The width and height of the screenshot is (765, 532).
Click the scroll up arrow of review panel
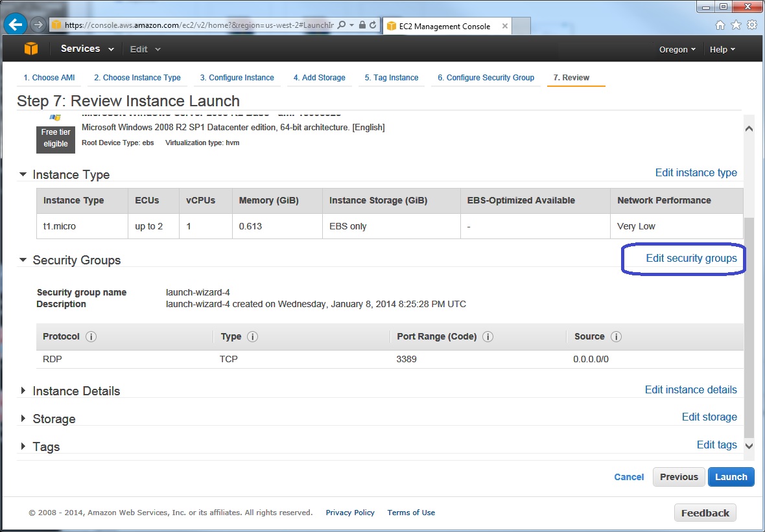point(749,128)
